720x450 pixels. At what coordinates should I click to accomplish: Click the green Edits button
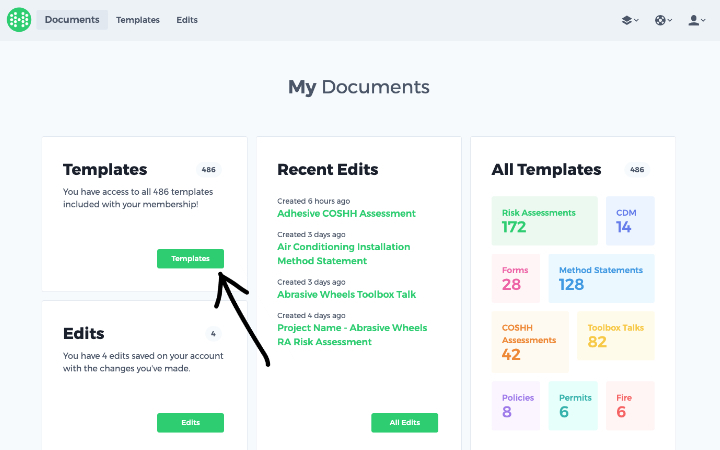tap(191, 422)
